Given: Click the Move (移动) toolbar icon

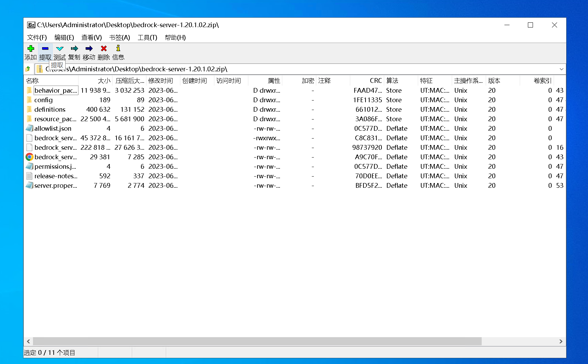Looking at the screenshot, I should (89, 49).
